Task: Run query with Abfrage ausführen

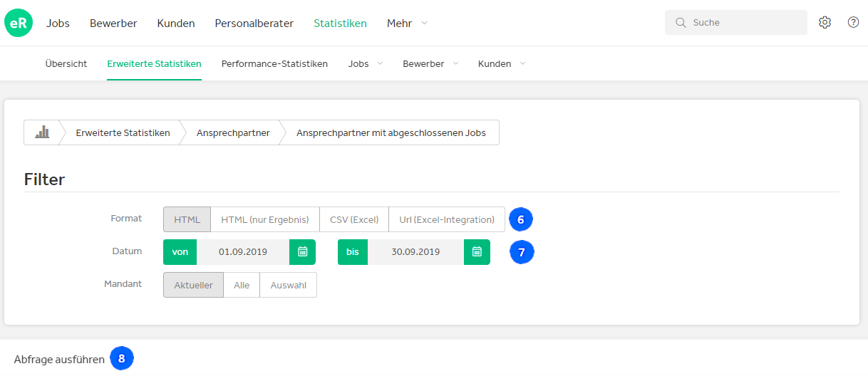Action: pyautogui.click(x=59, y=360)
